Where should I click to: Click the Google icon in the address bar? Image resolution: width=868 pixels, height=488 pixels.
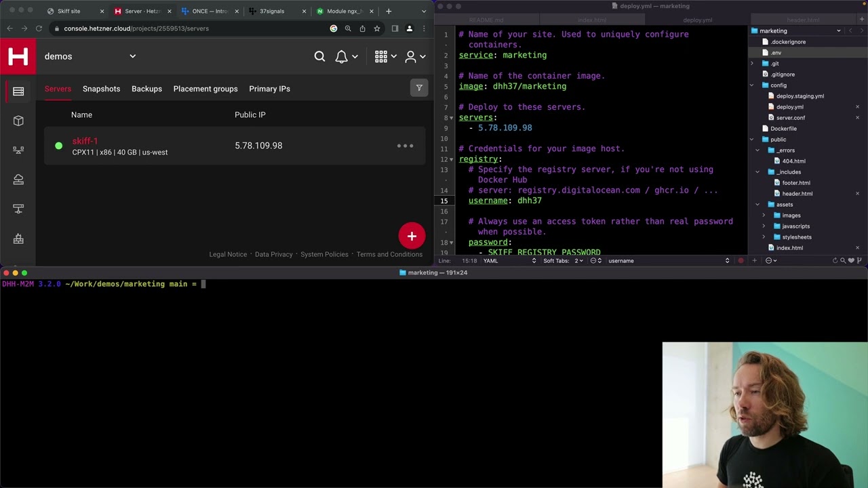[x=334, y=28]
